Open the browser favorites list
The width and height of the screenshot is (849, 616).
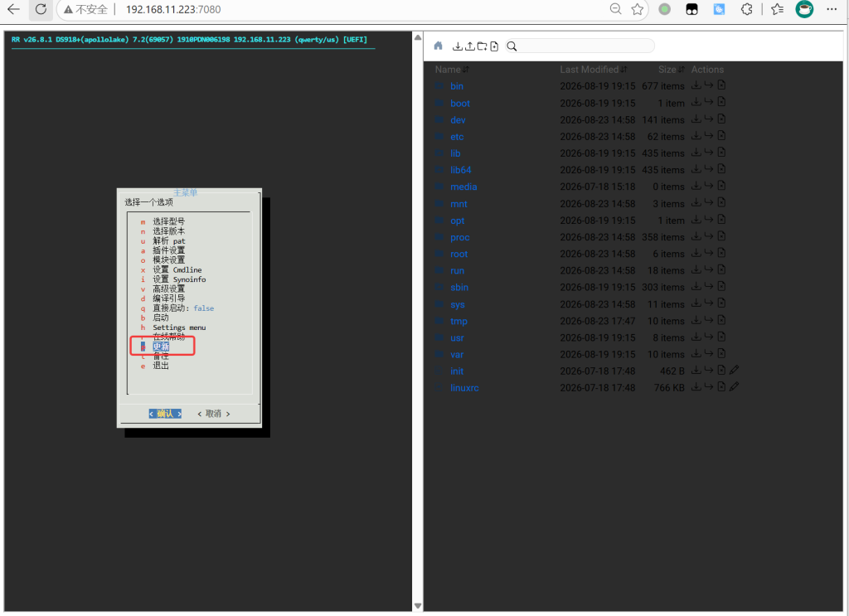pos(778,9)
